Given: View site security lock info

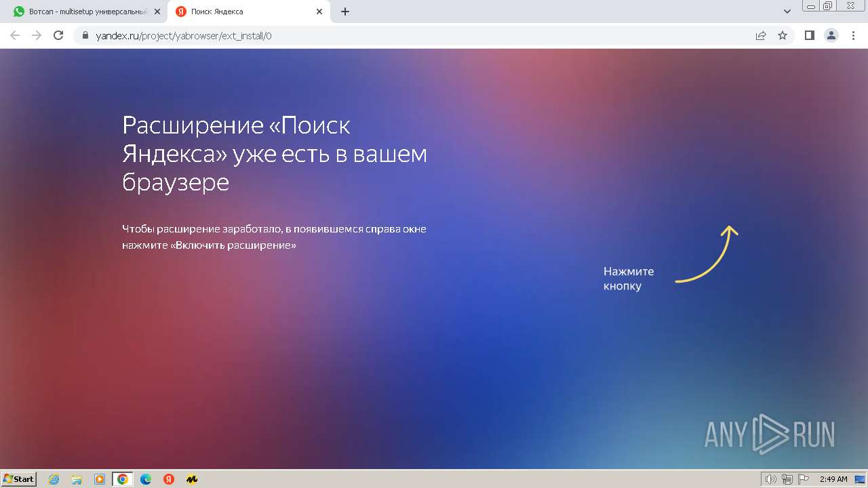Looking at the screenshot, I should pos(85,35).
